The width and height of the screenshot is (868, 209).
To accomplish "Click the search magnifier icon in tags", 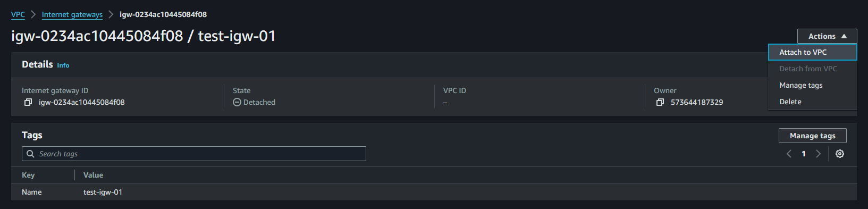I will pos(30,154).
